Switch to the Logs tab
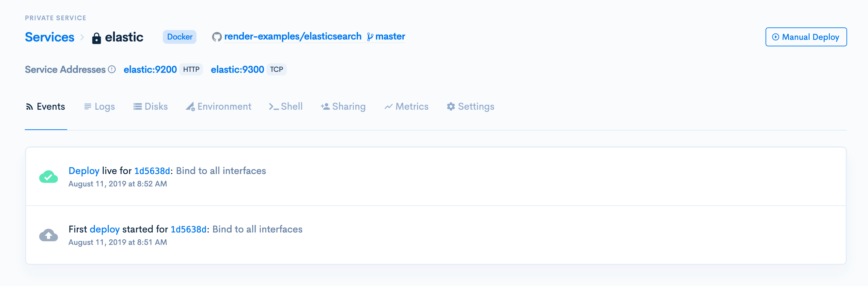Image resolution: width=868 pixels, height=286 pixels. (x=100, y=106)
